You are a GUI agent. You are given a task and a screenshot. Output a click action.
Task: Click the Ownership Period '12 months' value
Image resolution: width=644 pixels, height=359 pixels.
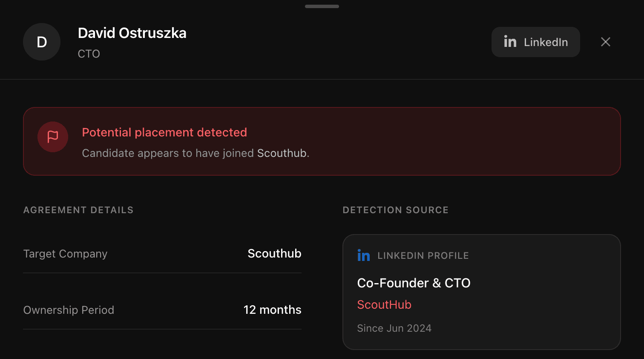tap(272, 310)
